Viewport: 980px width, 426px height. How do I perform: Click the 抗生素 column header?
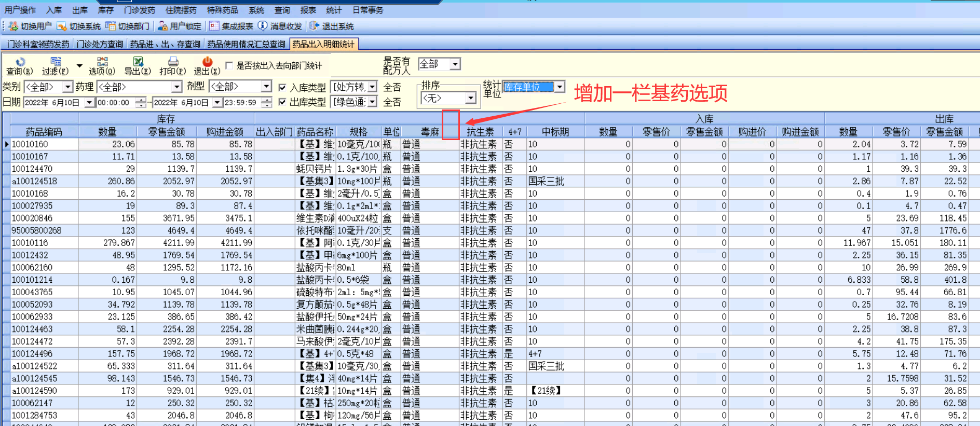click(480, 132)
